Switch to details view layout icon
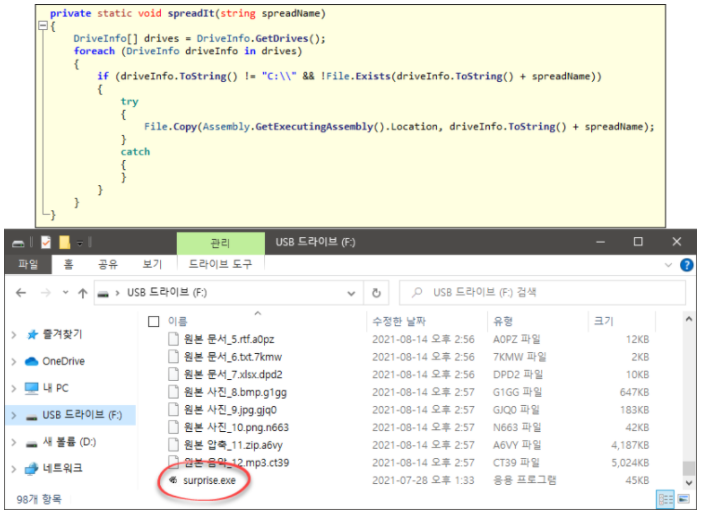 point(666,499)
